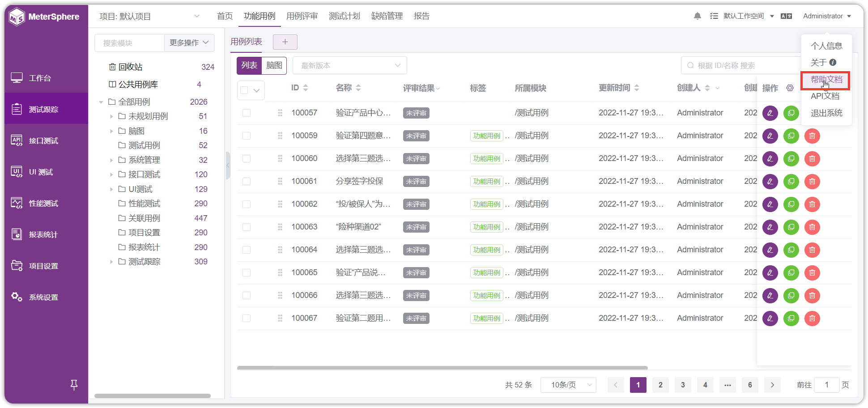Delete test case 100060
868x408 pixels.
(812, 159)
